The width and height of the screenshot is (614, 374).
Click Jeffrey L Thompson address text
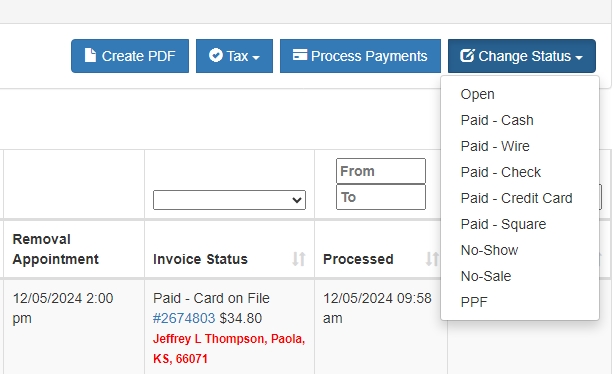229,349
